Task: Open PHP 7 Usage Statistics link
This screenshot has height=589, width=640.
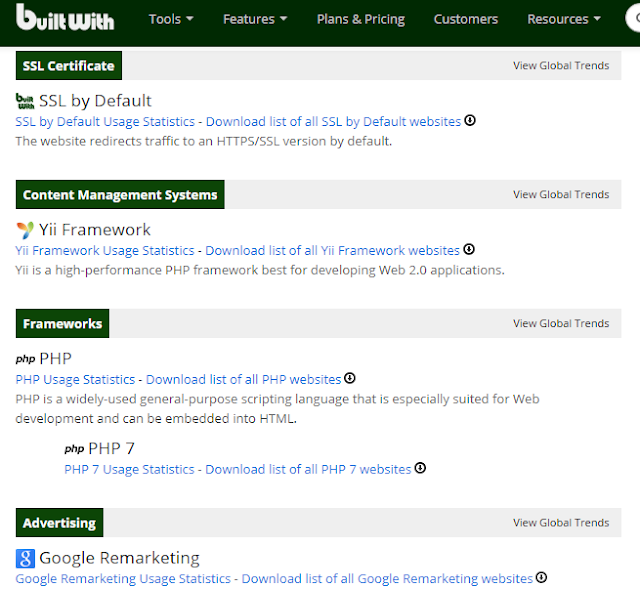Action: tap(129, 469)
